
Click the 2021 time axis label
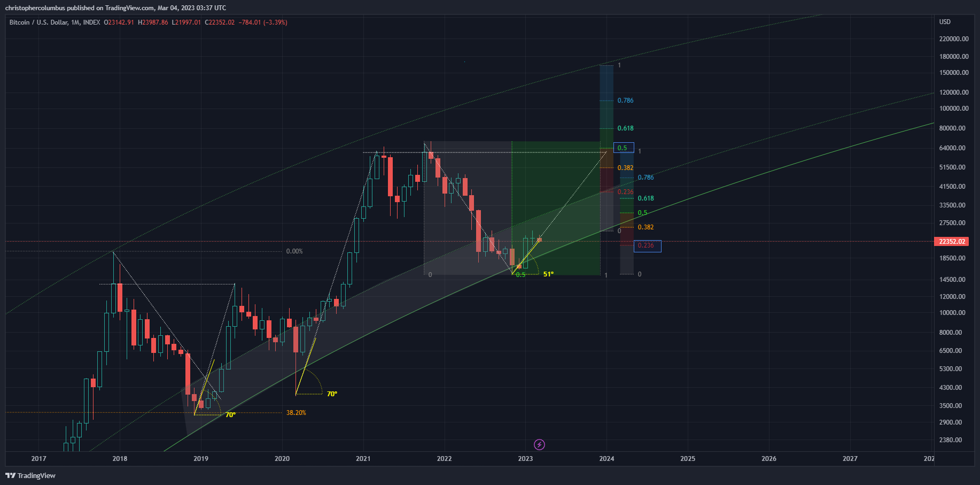pyautogui.click(x=363, y=458)
